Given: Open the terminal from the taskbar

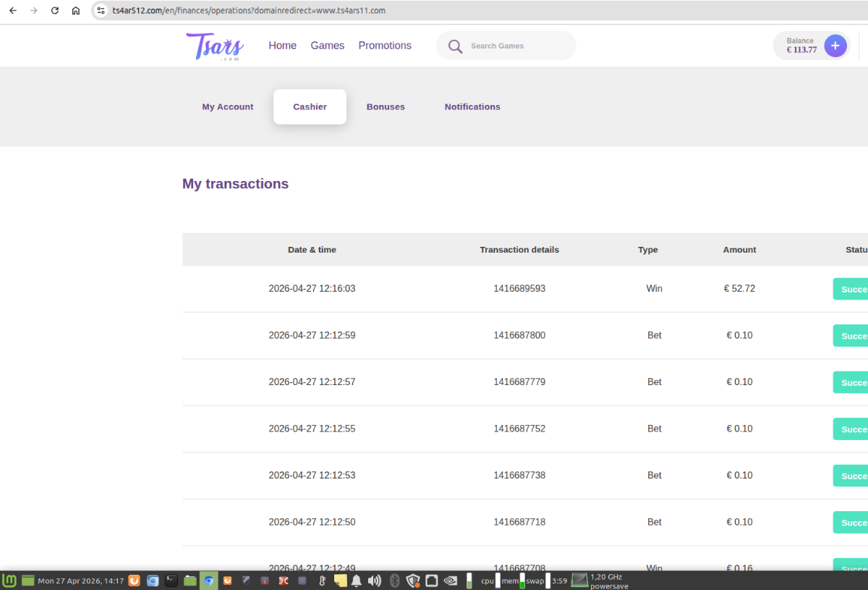Looking at the screenshot, I should (x=171, y=580).
